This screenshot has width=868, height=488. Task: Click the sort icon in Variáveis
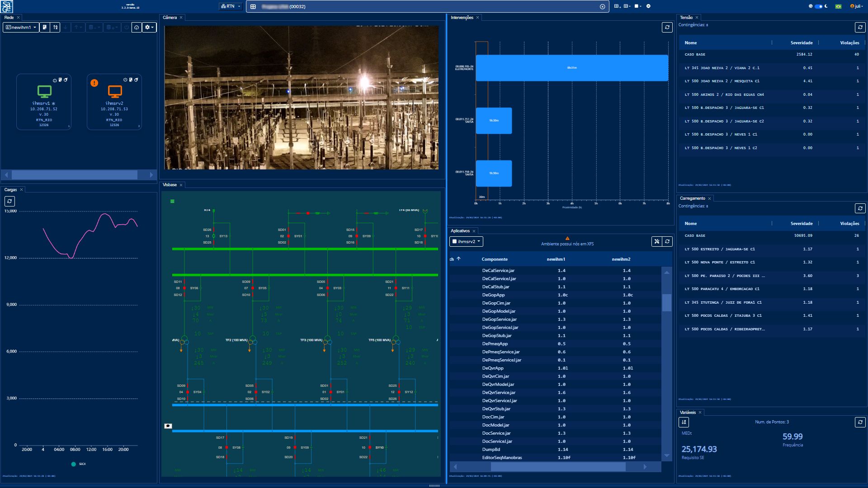tap(684, 422)
